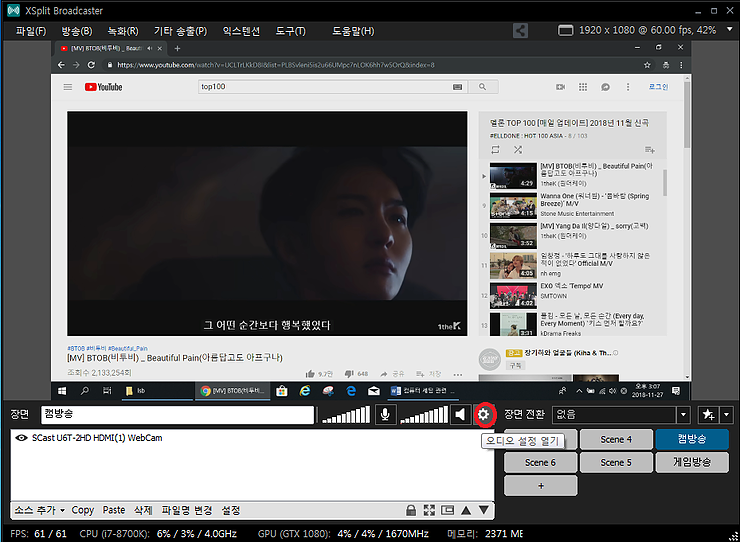Screen dimensions: 740x542
Task: Select Wanna One Spring Breeze thumbnail
Action: tap(513, 205)
